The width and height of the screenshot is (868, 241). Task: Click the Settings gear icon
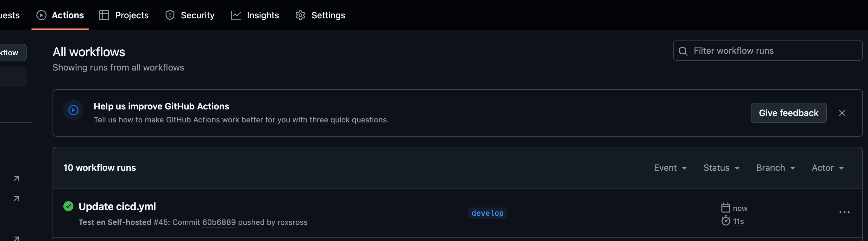(x=300, y=15)
